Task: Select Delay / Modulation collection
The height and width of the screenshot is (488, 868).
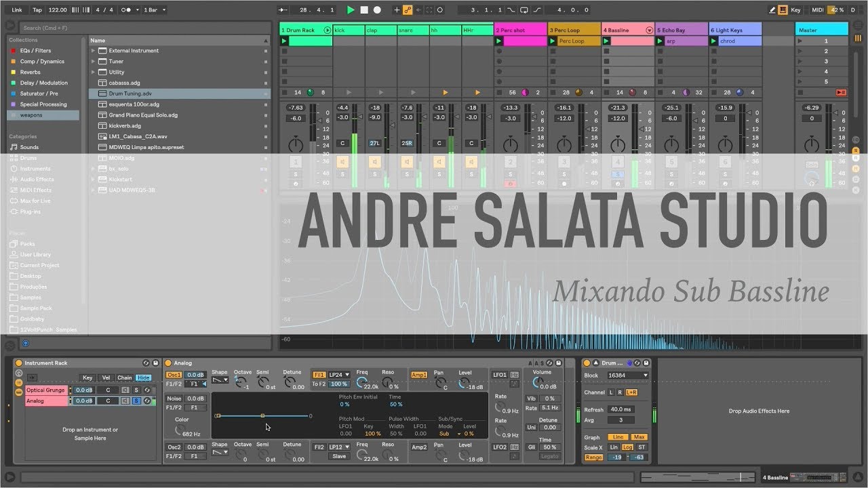Action: coord(43,83)
